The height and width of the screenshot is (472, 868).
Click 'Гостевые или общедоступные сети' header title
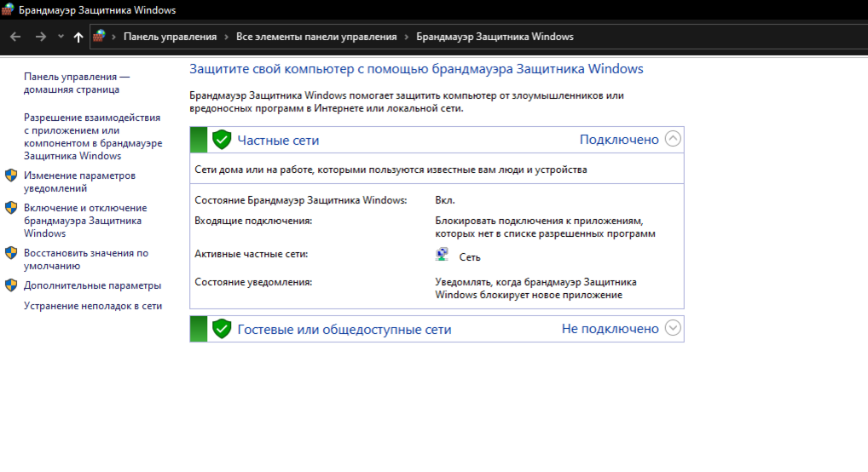coord(344,329)
